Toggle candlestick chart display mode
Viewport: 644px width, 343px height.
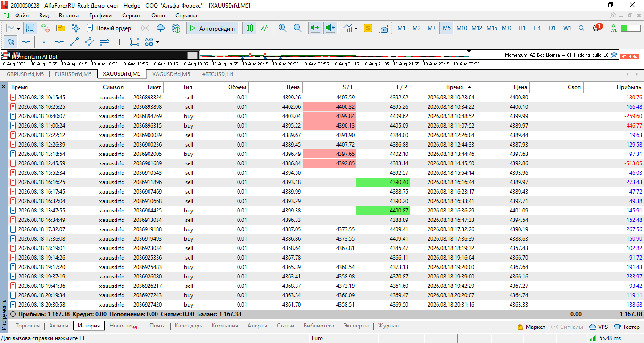pyautogui.click(x=250, y=28)
